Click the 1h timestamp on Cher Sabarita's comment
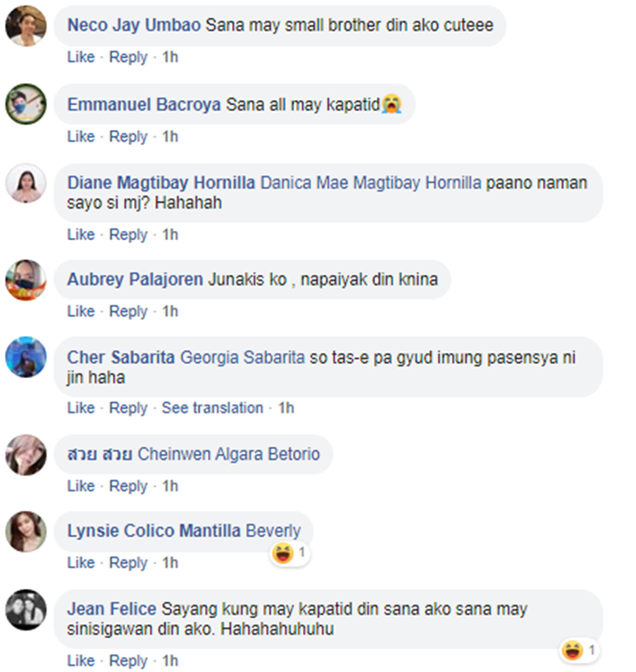636x672 pixels. pos(286,407)
